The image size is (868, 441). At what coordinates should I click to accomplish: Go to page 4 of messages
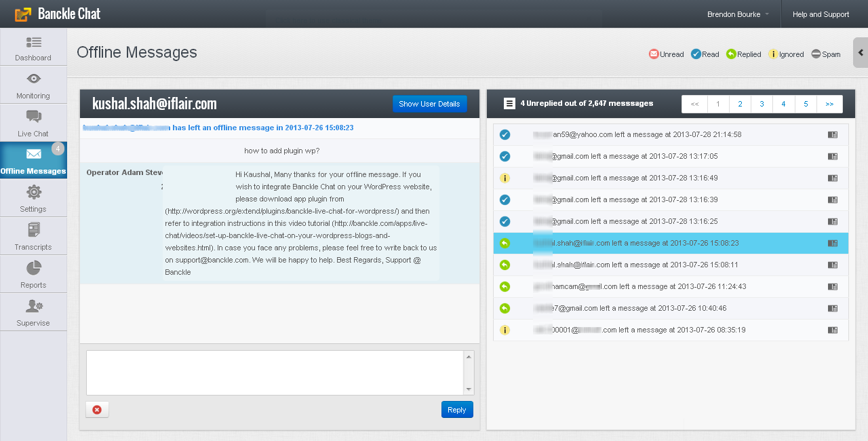[x=783, y=104]
